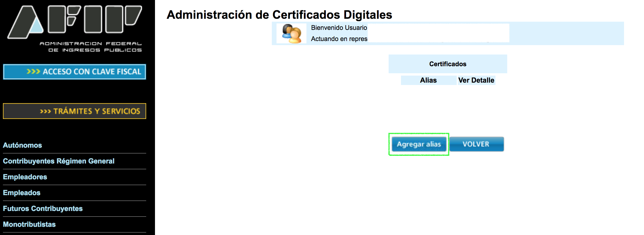Viewport: 644px width, 235px height.
Task: Click the Actuando en repres text
Action: point(339,39)
